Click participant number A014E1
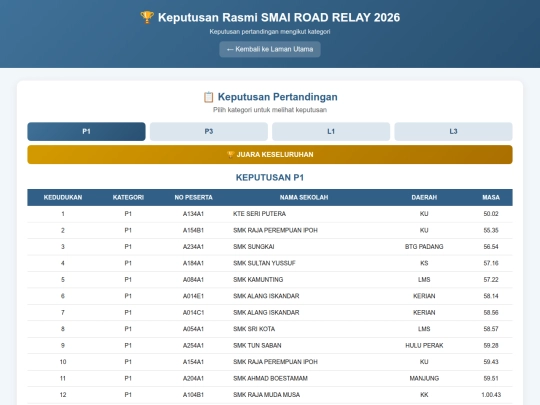 [193, 296]
